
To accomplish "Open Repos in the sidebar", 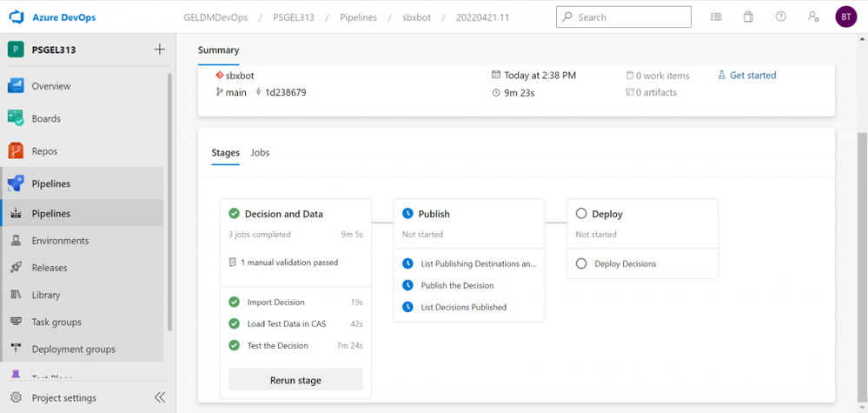I will (44, 151).
